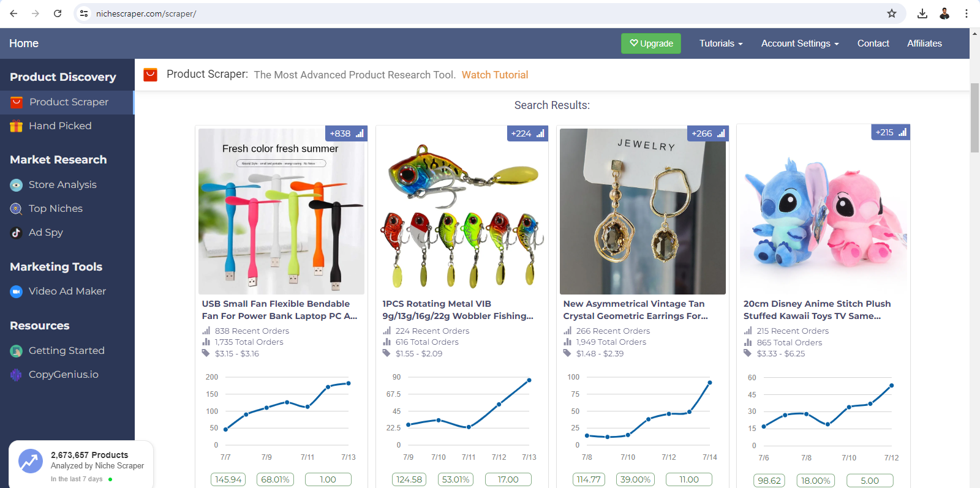Expand the Account Settings dropdown
Image resolution: width=980 pixels, height=488 pixels.
[800, 43]
